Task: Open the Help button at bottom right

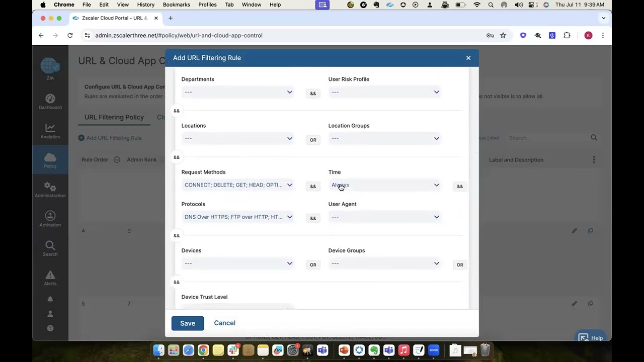Action: [x=591, y=338]
